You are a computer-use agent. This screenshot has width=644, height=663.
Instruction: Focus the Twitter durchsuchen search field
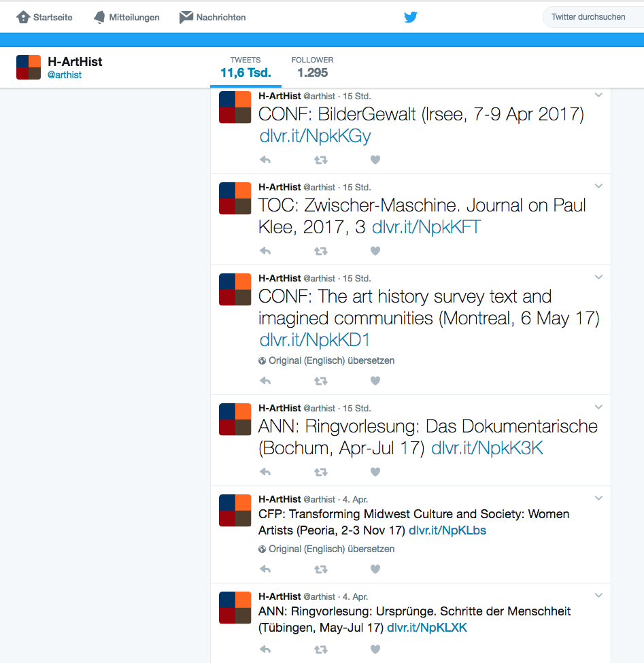point(594,17)
